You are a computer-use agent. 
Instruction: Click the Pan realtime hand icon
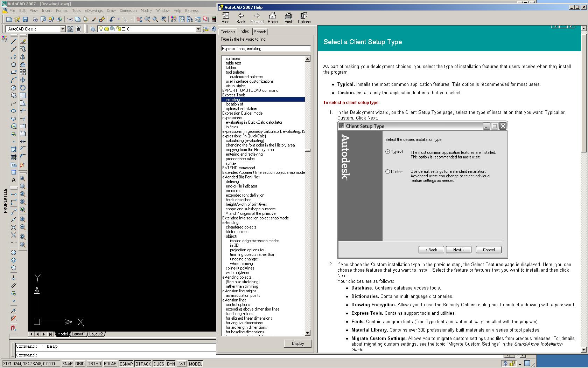tap(139, 19)
